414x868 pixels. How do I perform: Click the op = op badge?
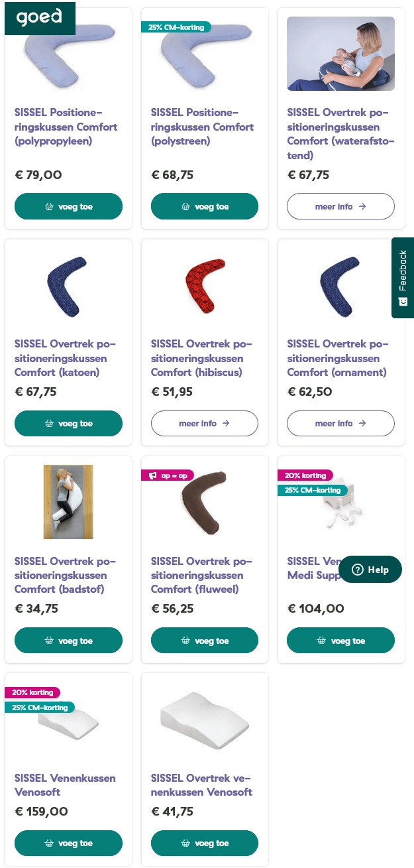pos(168,475)
